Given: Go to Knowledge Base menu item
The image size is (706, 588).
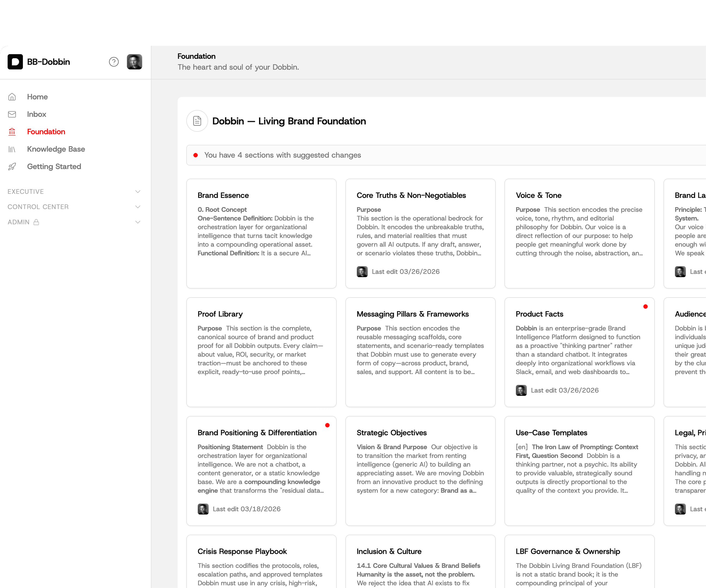Looking at the screenshot, I should point(56,149).
